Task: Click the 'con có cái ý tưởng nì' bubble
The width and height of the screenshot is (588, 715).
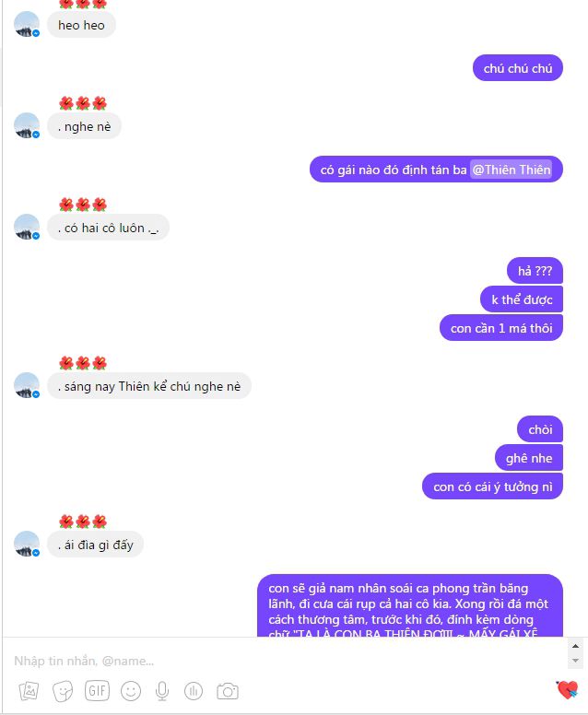Action: coord(493,486)
